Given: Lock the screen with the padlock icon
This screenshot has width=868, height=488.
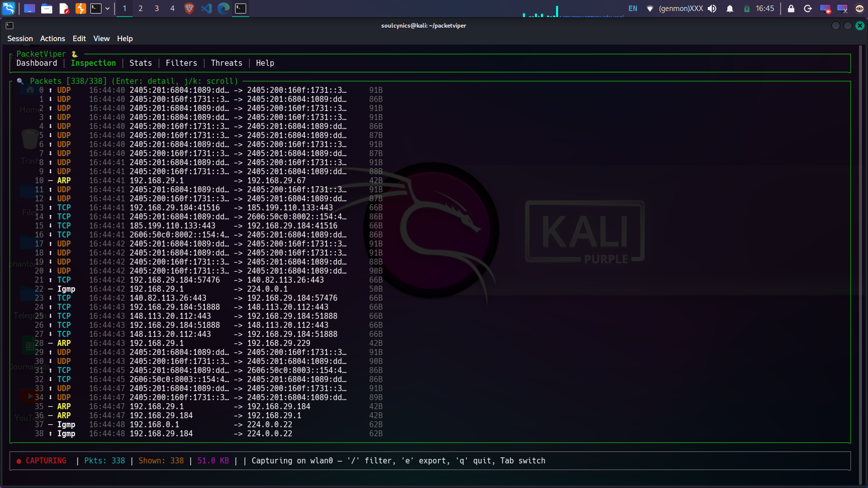Looking at the screenshot, I should coord(791,9).
